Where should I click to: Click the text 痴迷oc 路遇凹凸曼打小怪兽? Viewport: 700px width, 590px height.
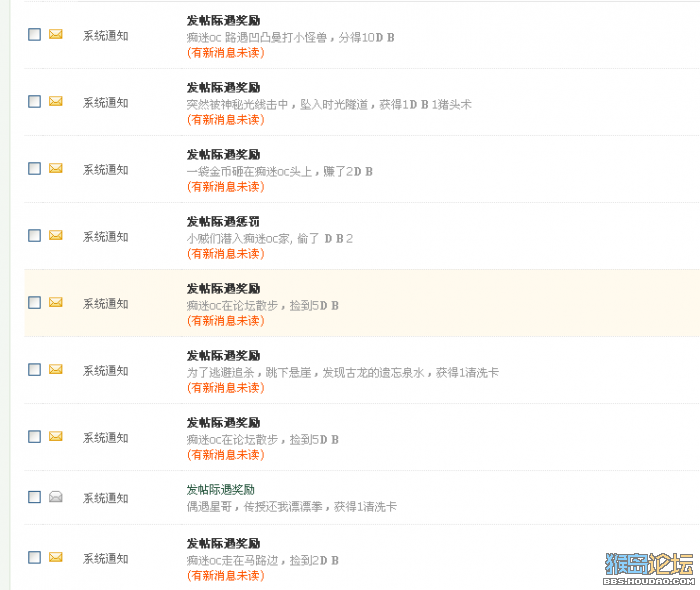257,37
